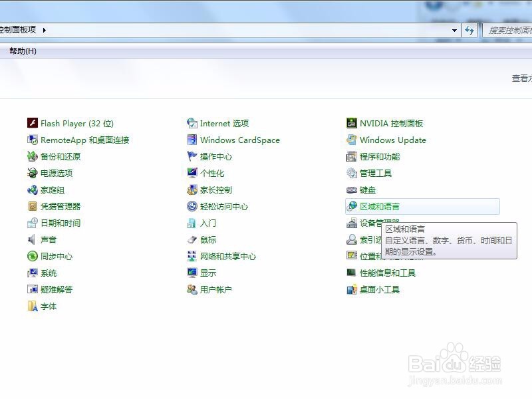Click the 位置和其他传感器 icon
Screen dimensions: 532x399
coord(352,255)
